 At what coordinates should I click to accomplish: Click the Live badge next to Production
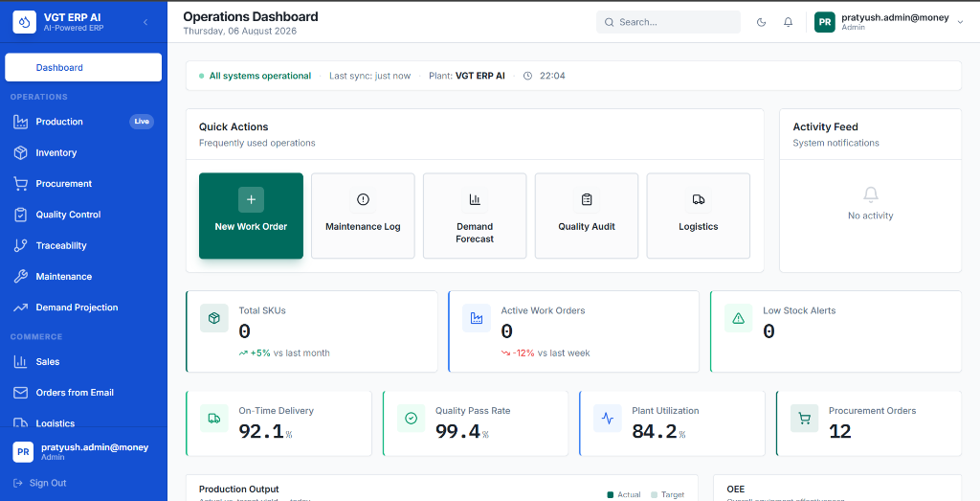point(142,122)
